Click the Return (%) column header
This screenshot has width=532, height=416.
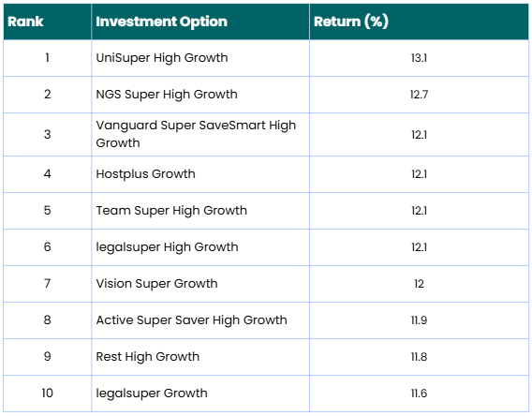click(x=351, y=22)
